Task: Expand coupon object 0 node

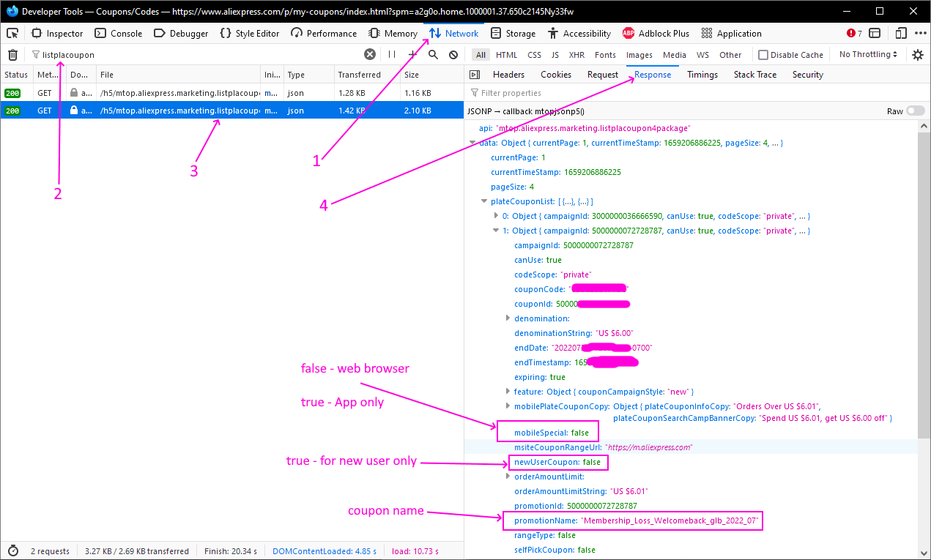Action: point(496,216)
